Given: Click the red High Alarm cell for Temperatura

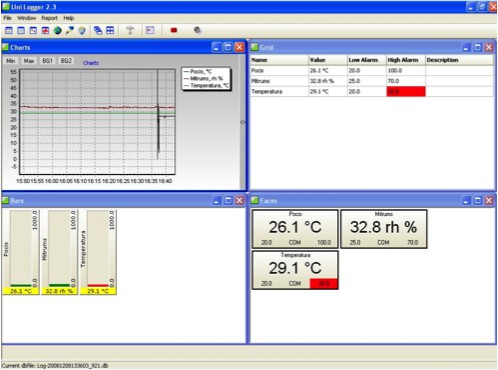Looking at the screenshot, I should pyautogui.click(x=406, y=91).
